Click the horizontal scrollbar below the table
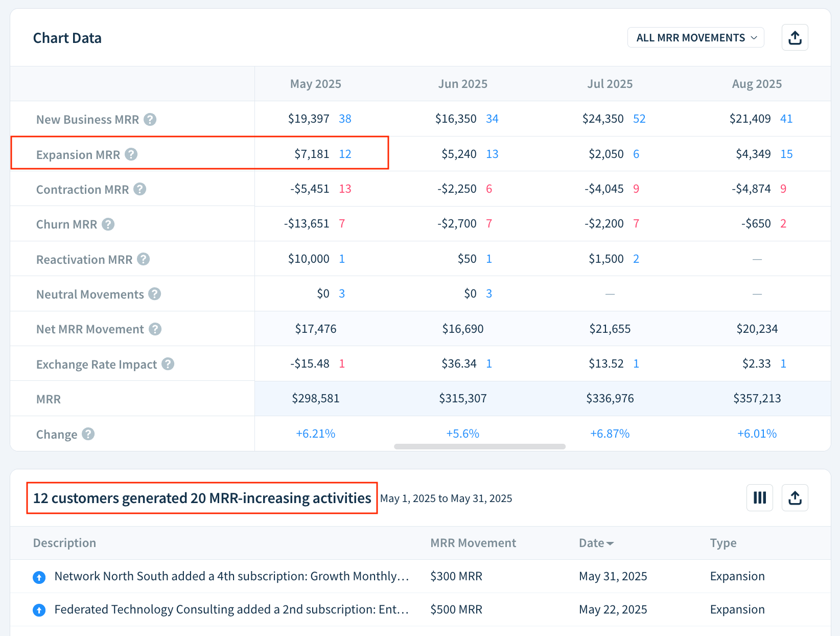Image resolution: width=840 pixels, height=636 pixels. pos(479,446)
